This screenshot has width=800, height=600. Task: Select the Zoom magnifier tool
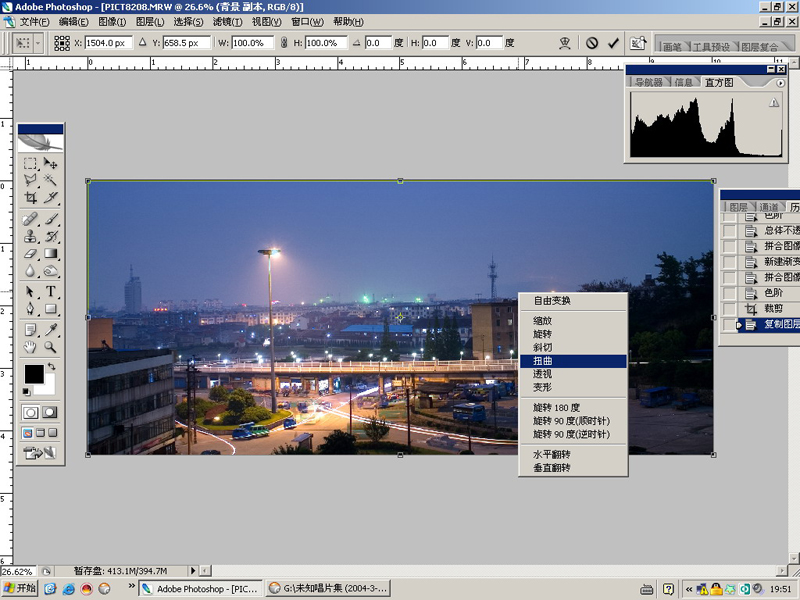point(50,347)
